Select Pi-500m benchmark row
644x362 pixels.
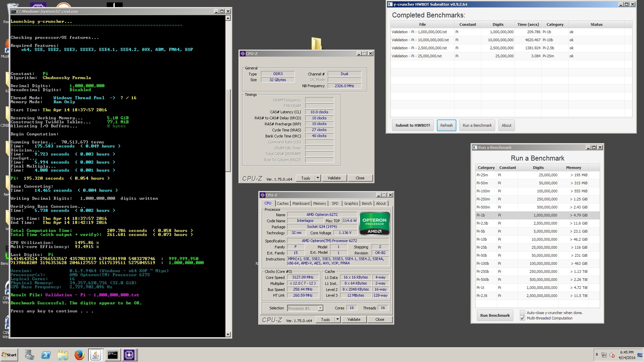coord(537,207)
